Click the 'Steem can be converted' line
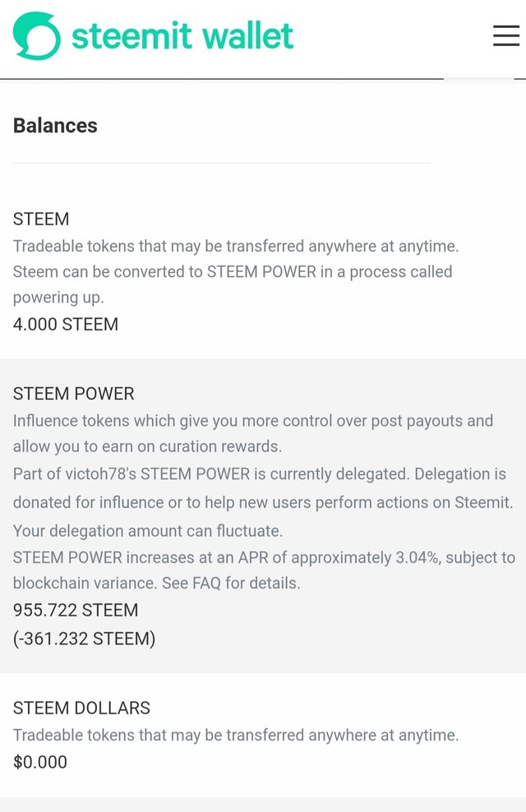Image resolution: width=526 pixels, height=812 pixels. point(233,271)
